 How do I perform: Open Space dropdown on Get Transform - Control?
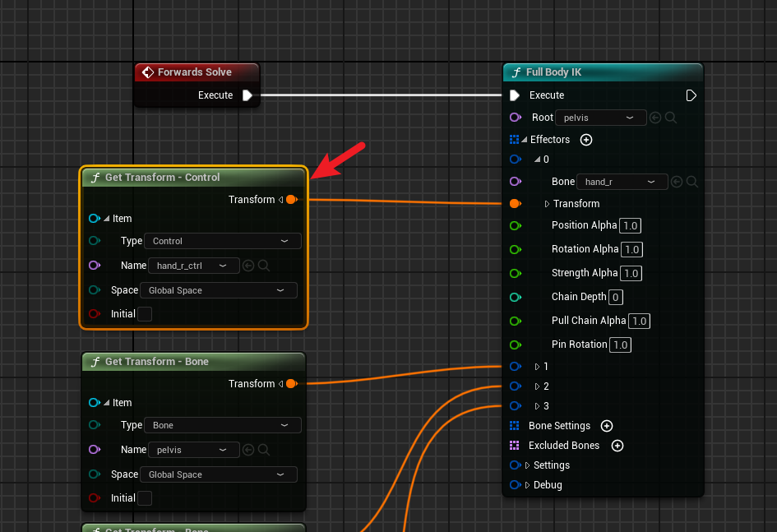(x=219, y=290)
